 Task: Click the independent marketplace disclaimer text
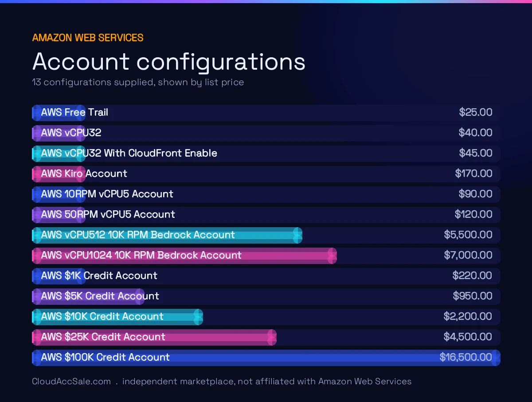pos(267,381)
